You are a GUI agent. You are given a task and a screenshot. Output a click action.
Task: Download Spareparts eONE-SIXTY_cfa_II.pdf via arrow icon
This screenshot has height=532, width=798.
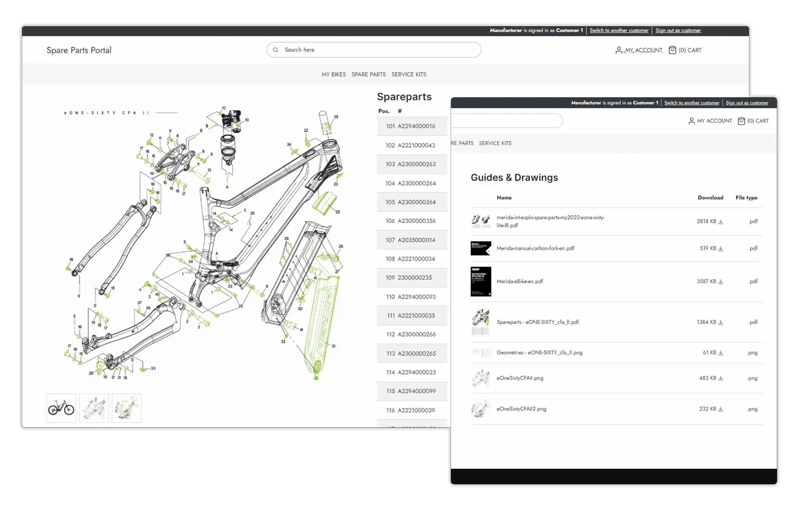tap(721, 323)
